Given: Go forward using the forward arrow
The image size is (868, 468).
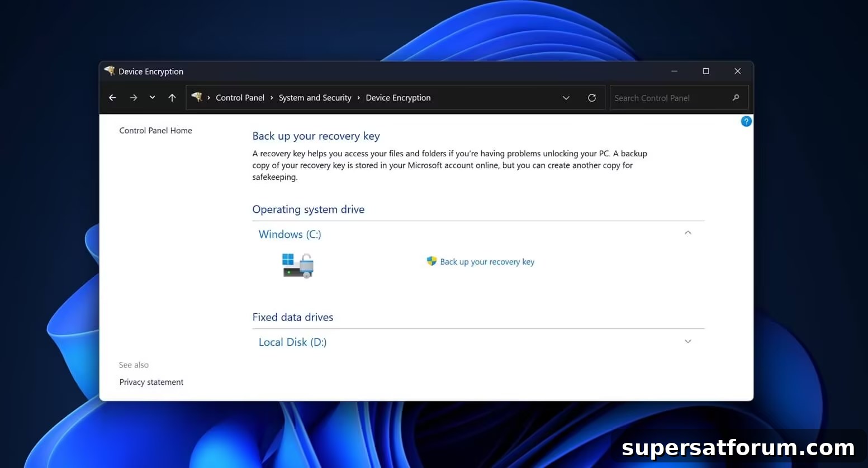Looking at the screenshot, I should [133, 98].
